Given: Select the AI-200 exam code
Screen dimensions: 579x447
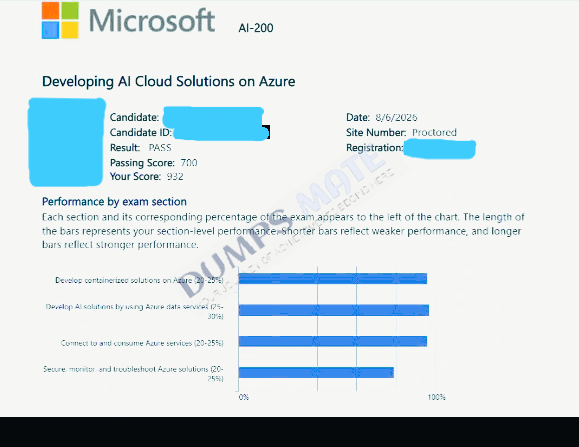Looking at the screenshot, I should (x=256, y=28).
